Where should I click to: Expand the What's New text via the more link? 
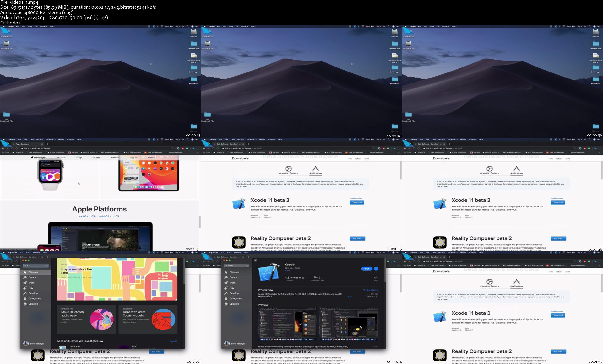[x=350, y=297]
